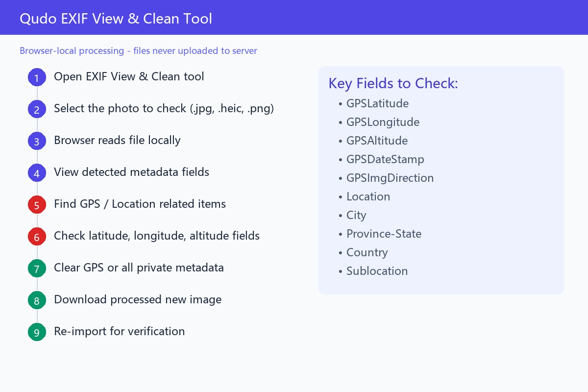This screenshot has width=588, height=392.
Task: Click the green step 7 circle
Action: [x=37, y=269]
